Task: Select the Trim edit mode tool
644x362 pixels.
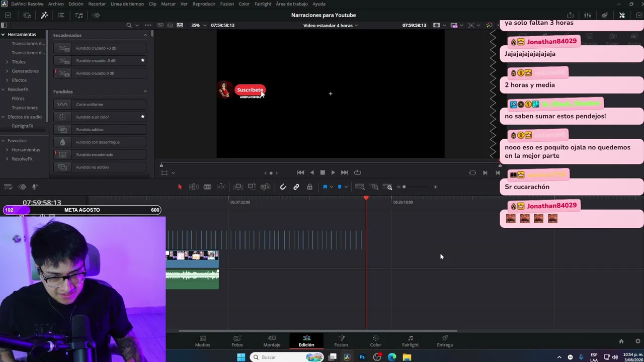Action: (x=194, y=187)
